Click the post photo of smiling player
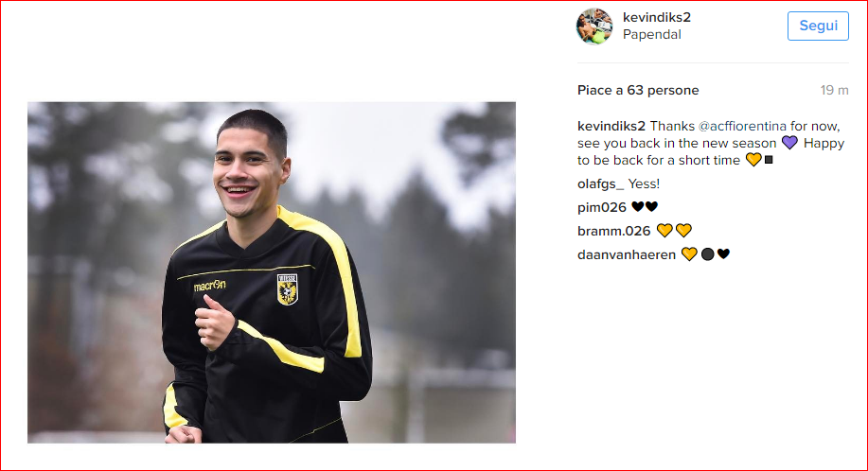Viewport: 868px width, 471px height. (x=272, y=272)
